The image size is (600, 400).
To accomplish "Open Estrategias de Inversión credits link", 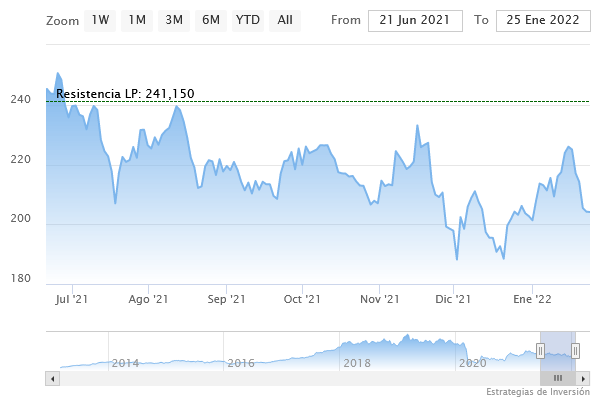I will pyautogui.click(x=538, y=391).
